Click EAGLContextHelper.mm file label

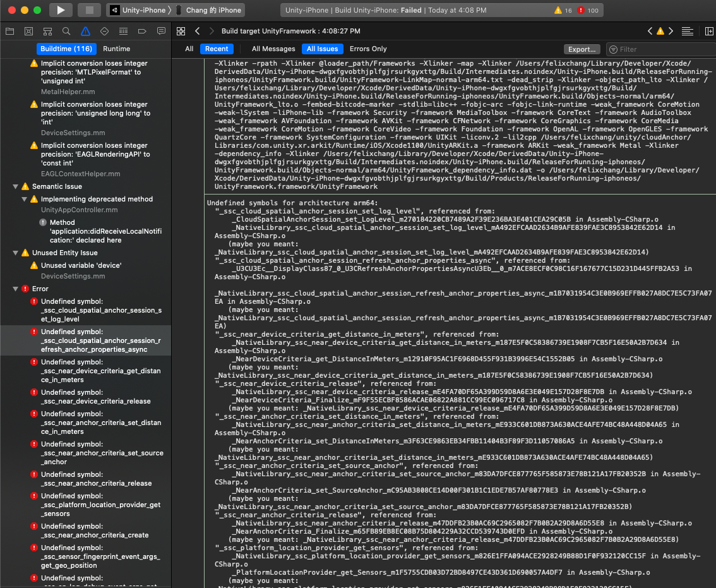tap(81, 174)
